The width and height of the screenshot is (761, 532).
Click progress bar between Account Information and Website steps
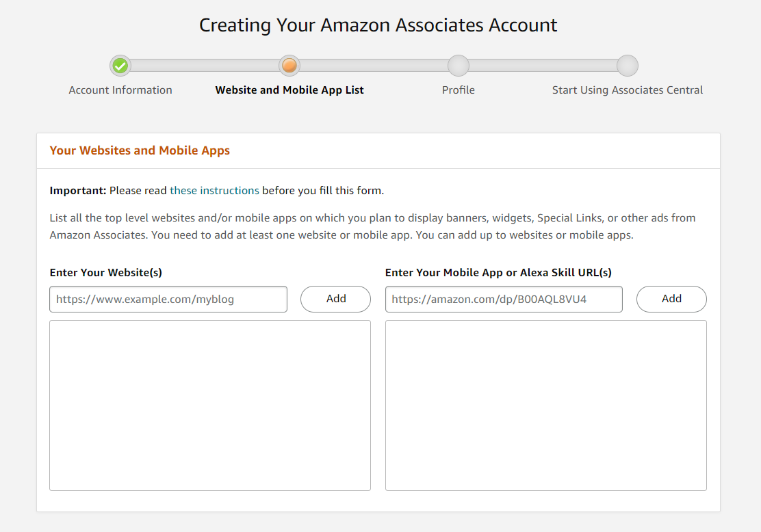click(205, 66)
